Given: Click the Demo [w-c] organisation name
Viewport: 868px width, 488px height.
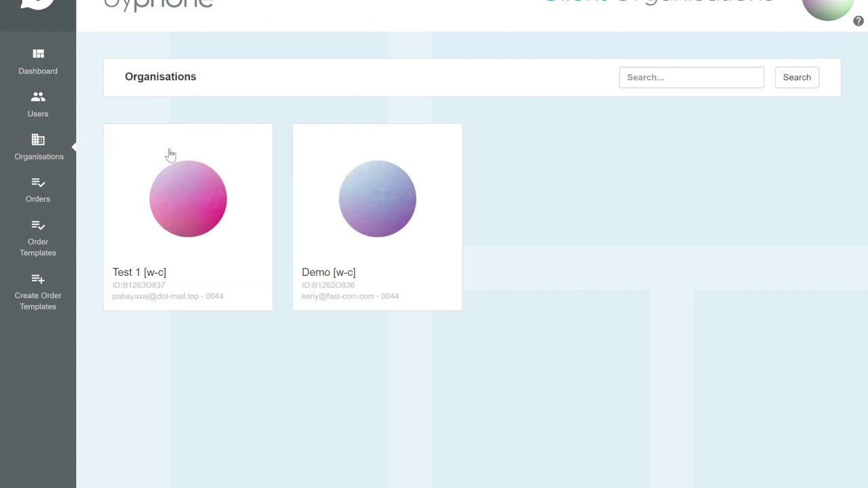Looking at the screenshot, I should 328,272.
